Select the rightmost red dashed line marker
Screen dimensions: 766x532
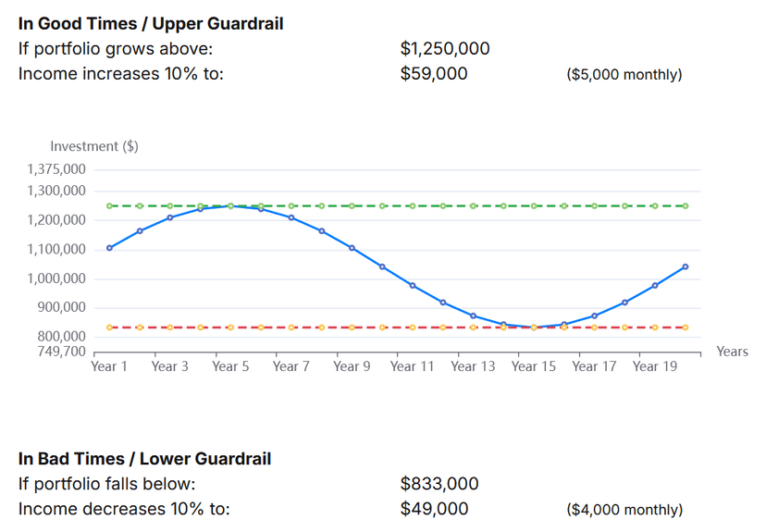pyautogui.click(x=686, y=327)
